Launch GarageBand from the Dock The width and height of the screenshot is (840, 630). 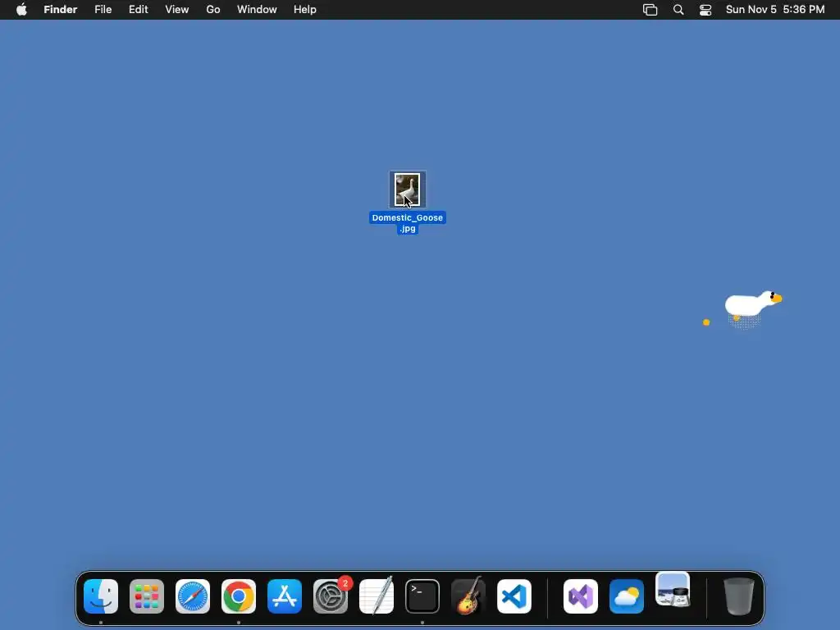coord(468,596)
